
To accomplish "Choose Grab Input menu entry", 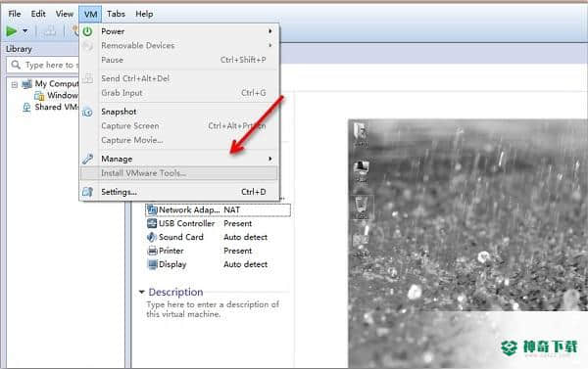I will click(179, 93).
